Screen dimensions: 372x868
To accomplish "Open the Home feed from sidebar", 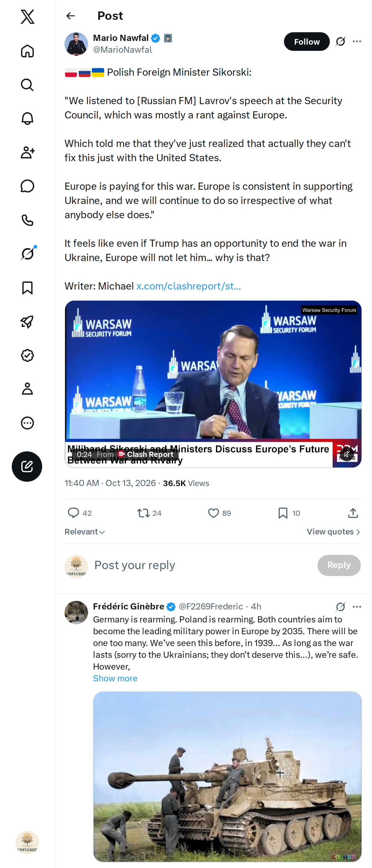I will click(x=27, y=51).
